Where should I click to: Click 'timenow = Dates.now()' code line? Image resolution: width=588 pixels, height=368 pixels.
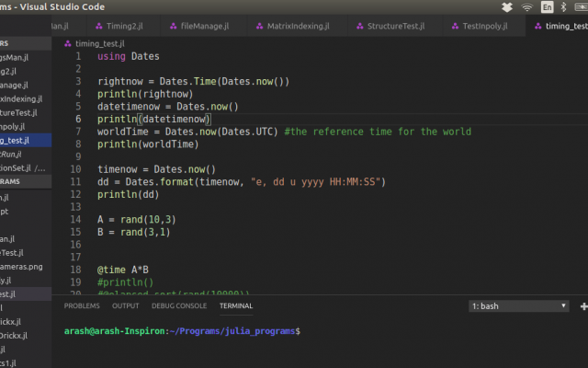tap(156, 169)
